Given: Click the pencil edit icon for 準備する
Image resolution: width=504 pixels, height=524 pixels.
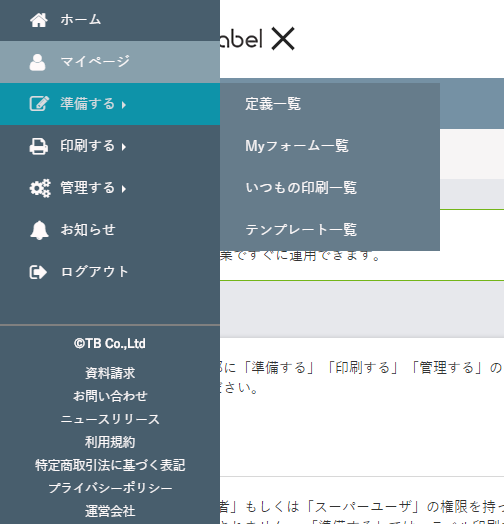Looking at the screenshot, I should 39,104.
